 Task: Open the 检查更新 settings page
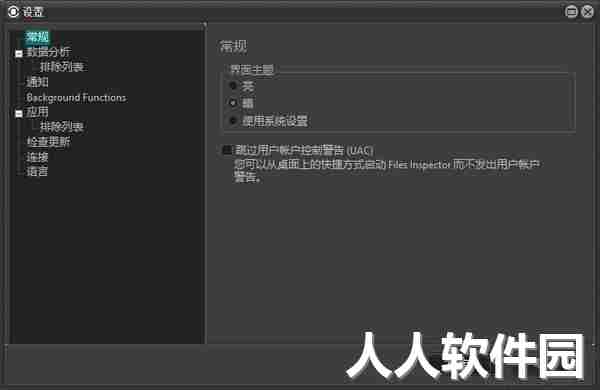(48, 142)
